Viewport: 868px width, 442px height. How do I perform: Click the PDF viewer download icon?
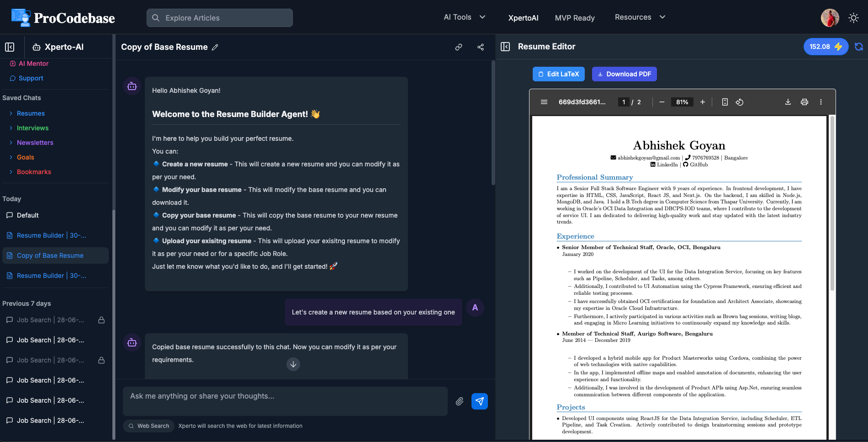click(788, 102)
